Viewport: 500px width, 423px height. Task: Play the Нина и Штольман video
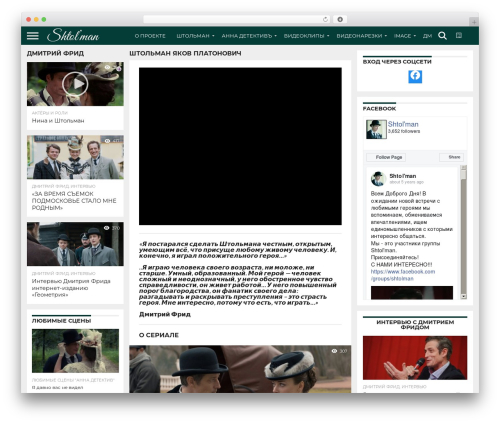coord(75,84)
